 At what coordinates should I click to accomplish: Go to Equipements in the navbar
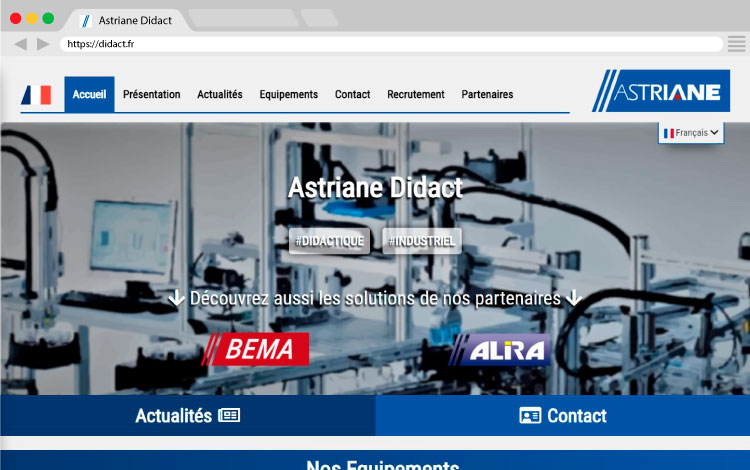tap(288, 95)
